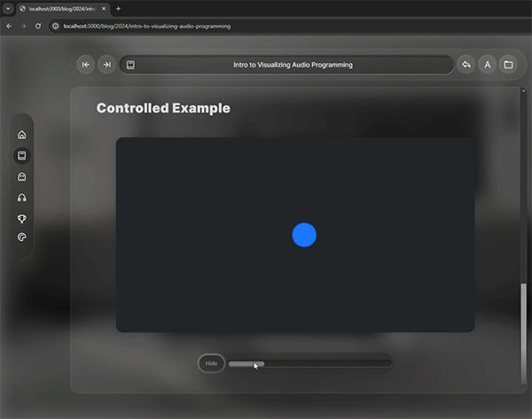Go to next post arrow button
Screen dimensions: 532x419
point(107,65)
